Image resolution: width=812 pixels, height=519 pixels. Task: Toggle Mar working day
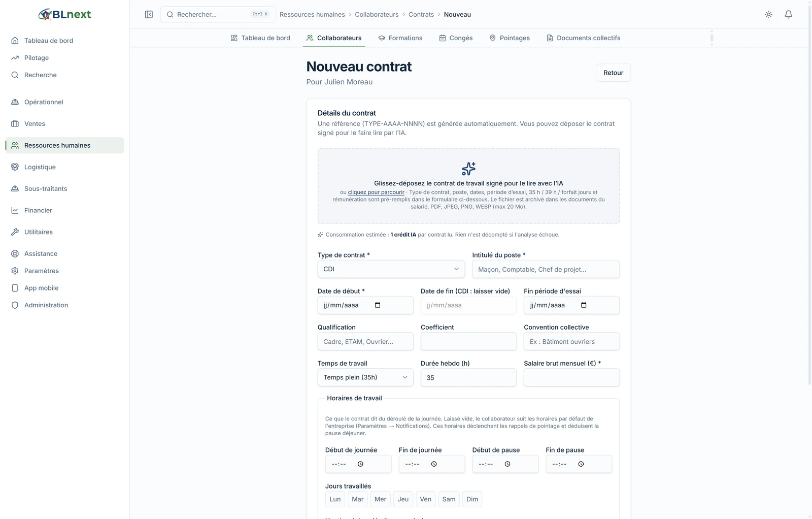pos(358,499)
